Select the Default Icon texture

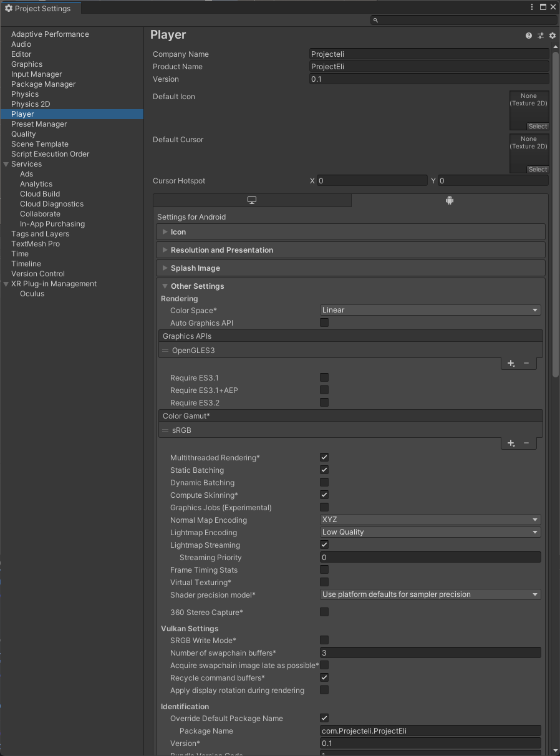[538, 127]
